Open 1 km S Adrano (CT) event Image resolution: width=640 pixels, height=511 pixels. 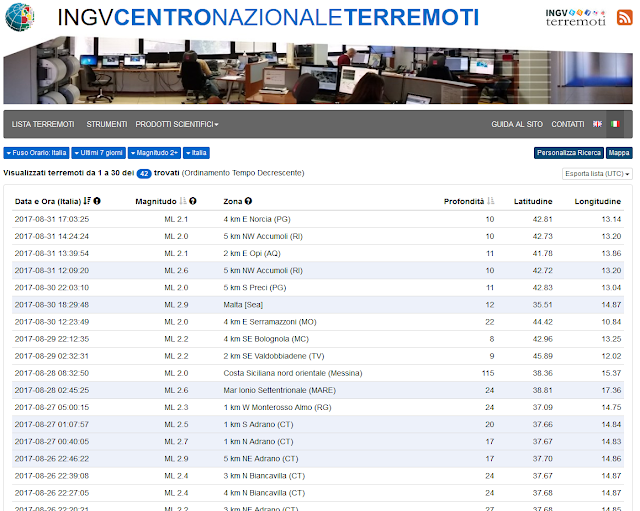click(x=258, y=425)
